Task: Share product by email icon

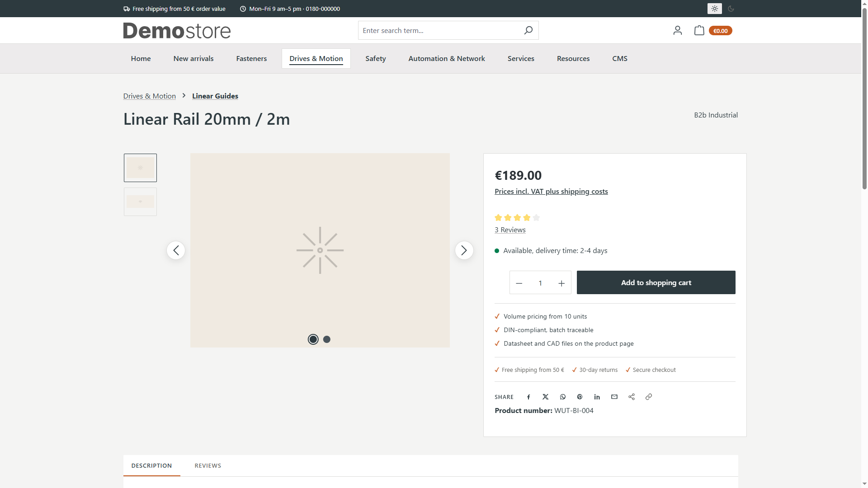Action: coord(614,397)
